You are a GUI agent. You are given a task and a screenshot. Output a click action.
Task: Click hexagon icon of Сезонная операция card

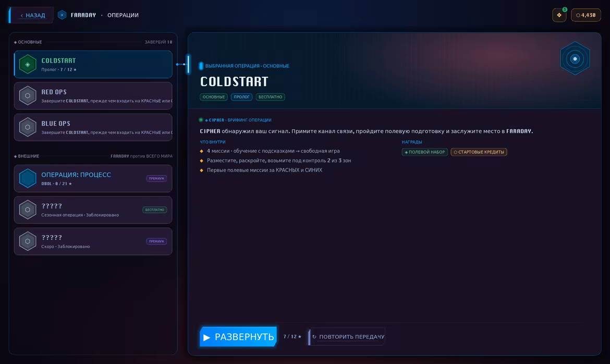click(x=28, y=210)
